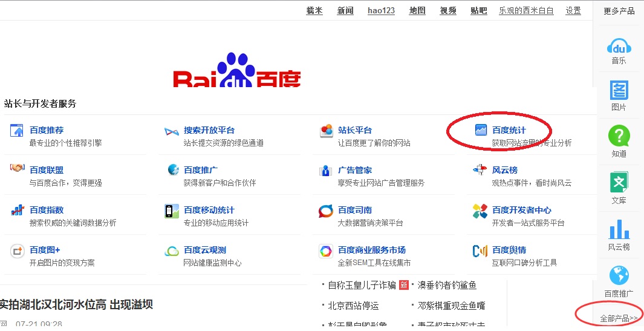The width and height of the screenshot is (644, 331).
Task: Click the 百度移动统计 phone icon
Action: click(172, 211)
